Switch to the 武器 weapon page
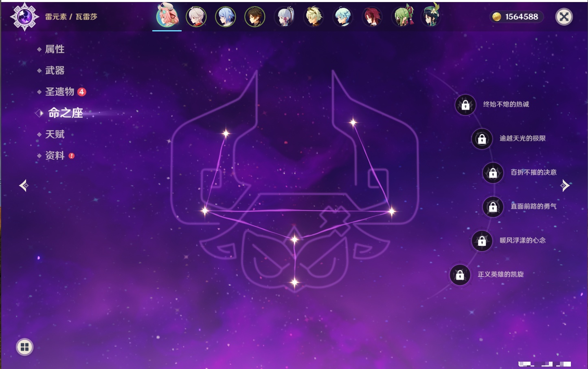 (55, 71)
